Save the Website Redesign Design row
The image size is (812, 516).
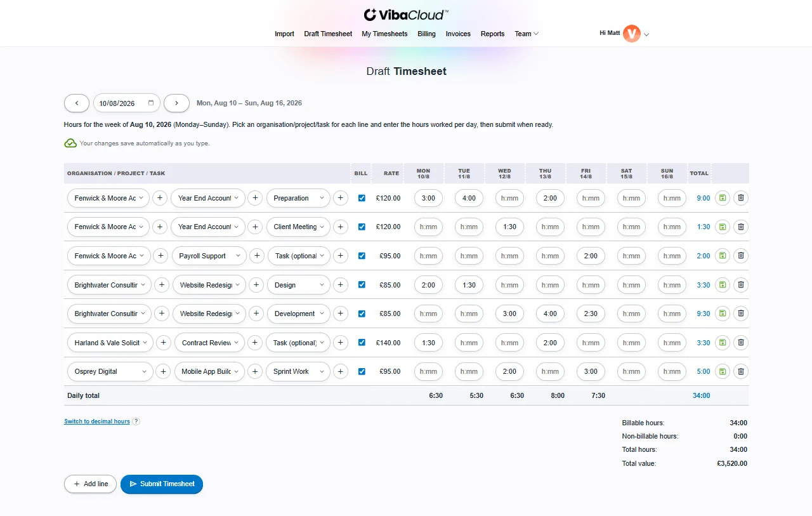[722, 284]
